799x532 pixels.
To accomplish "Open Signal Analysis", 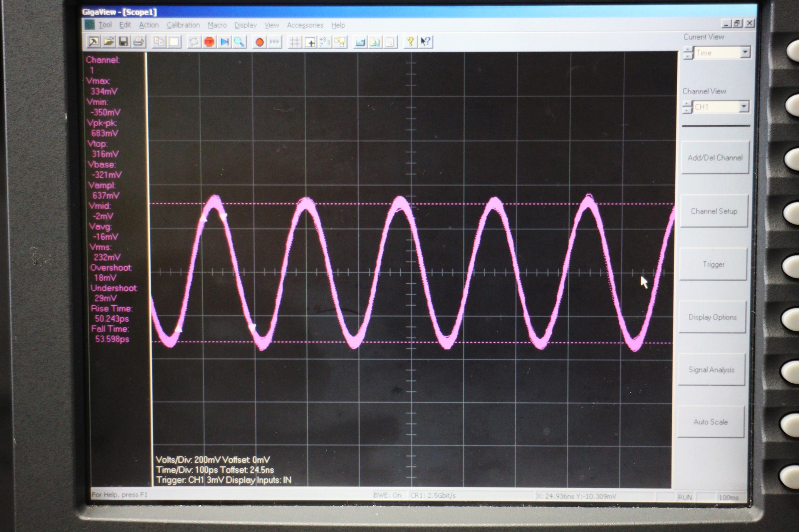I will click(x=711, y=370).
